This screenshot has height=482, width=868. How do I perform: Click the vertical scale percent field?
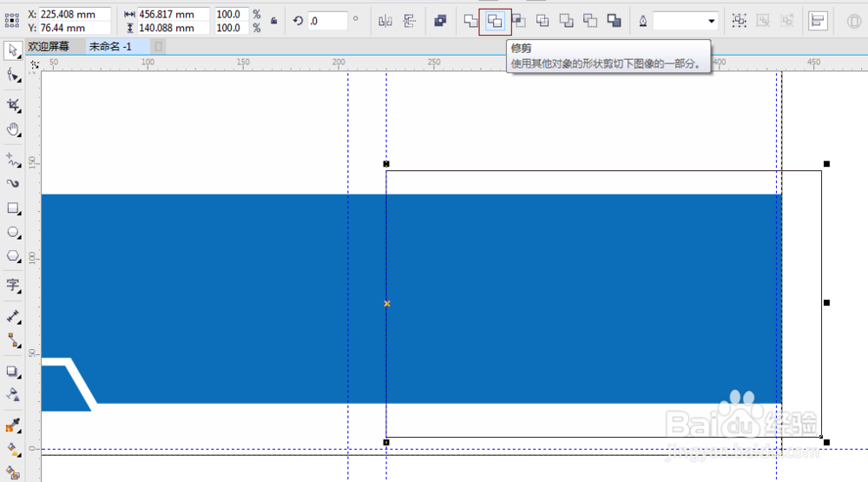(231, 28)
